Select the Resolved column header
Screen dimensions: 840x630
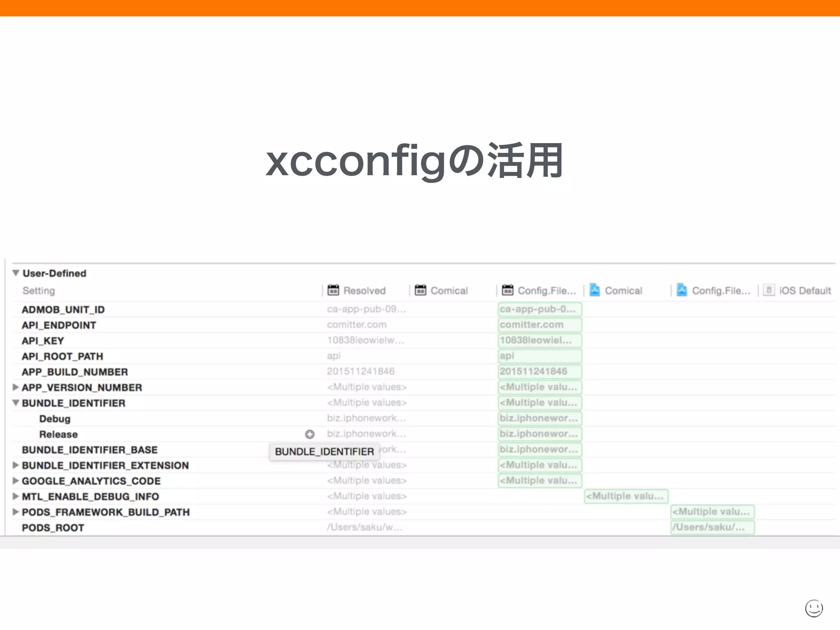pos(364,290)
